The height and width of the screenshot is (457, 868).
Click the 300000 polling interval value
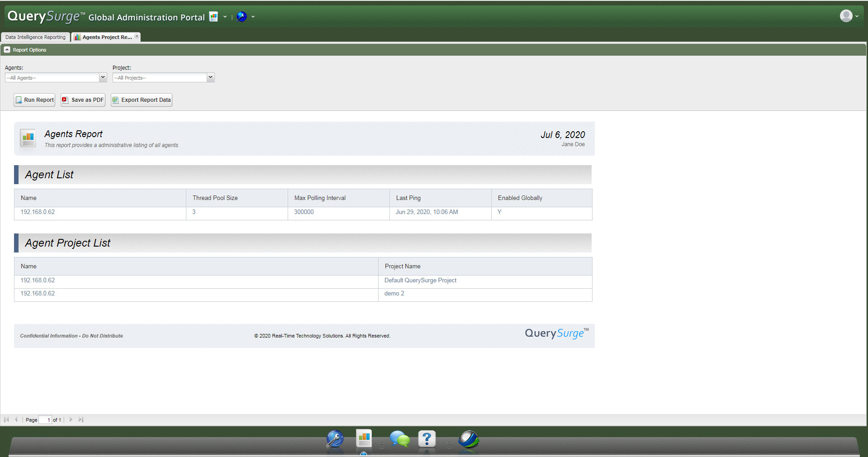click(x=304, y=212)
